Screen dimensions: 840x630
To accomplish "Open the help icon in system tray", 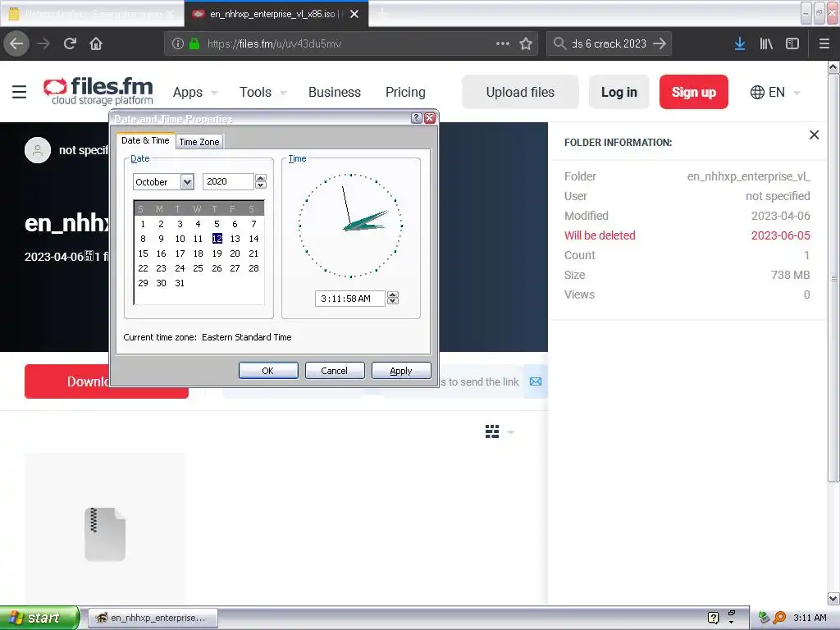I will click(x=713, y=618).
